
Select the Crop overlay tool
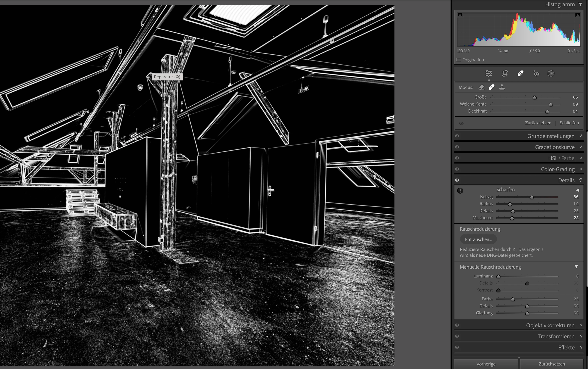(x=505, y=73)
